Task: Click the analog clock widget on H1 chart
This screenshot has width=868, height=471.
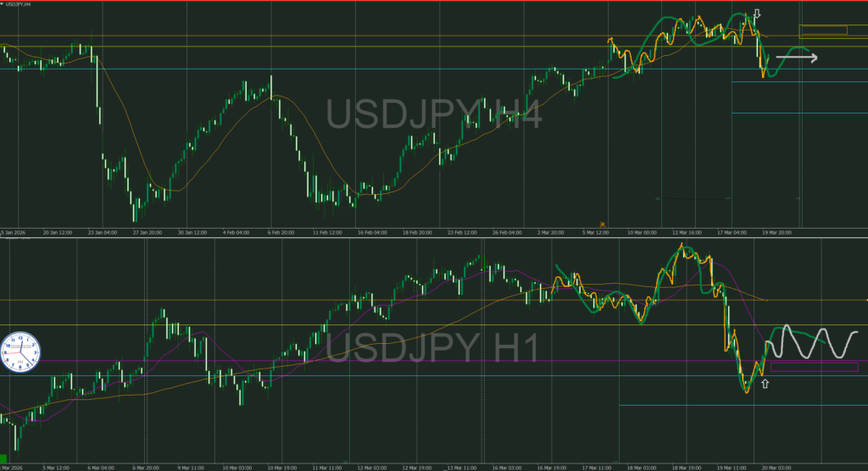Action: [x=21, y=352]
